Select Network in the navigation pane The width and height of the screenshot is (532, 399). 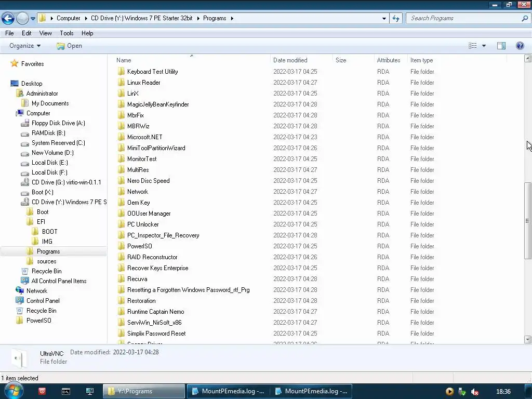[x=37, y=291]
